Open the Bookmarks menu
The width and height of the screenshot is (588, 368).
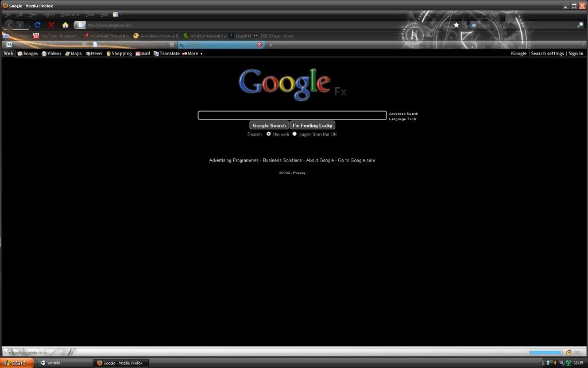[x=70, y=14]
